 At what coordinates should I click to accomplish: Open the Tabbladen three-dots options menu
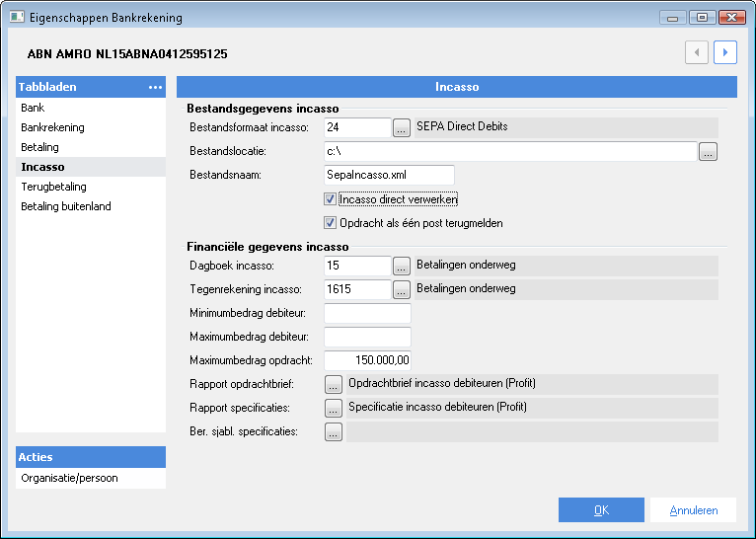155,87
